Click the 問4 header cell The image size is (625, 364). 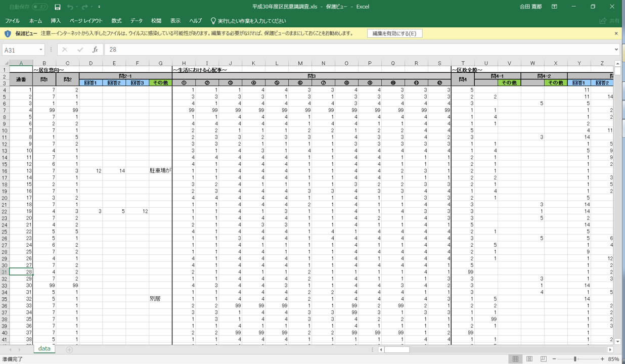click(463, 79)
